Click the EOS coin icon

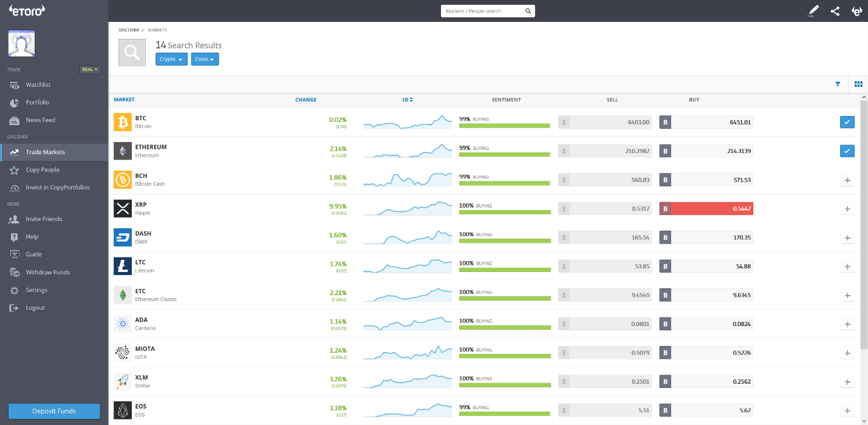click(x=123, y=410)
